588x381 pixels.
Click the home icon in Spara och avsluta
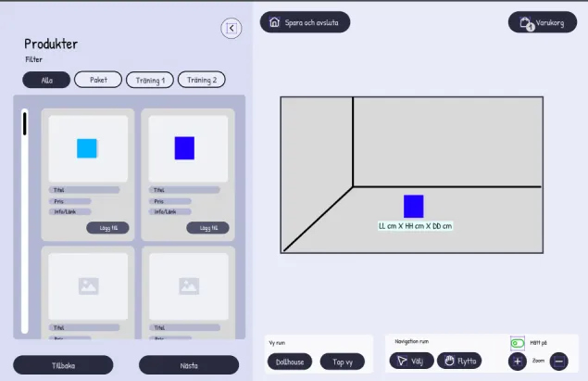[274, 22]
